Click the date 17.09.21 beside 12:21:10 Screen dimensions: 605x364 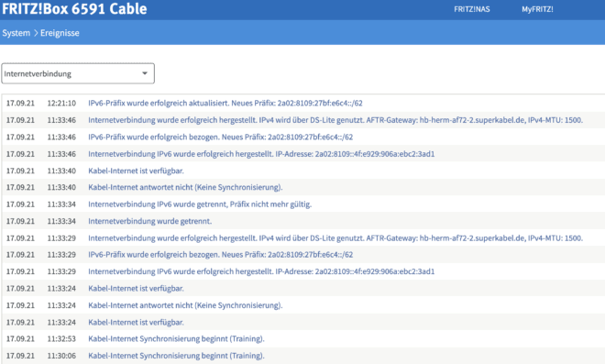point(20,103)
